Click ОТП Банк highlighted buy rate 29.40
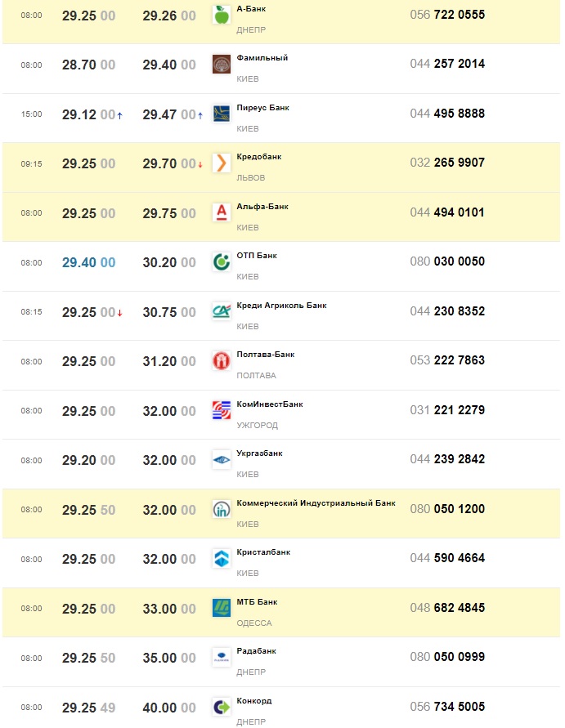The image size is (565, 728). click(x=88, y=262)
